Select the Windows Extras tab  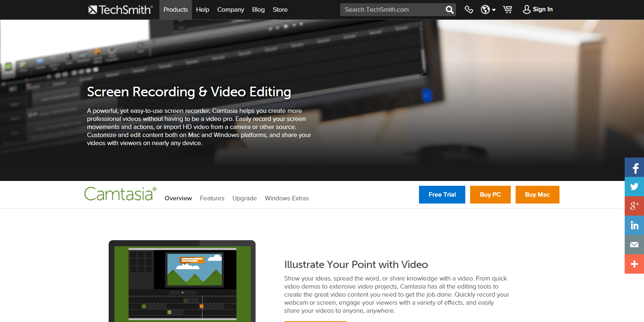[x=287, y=198]
